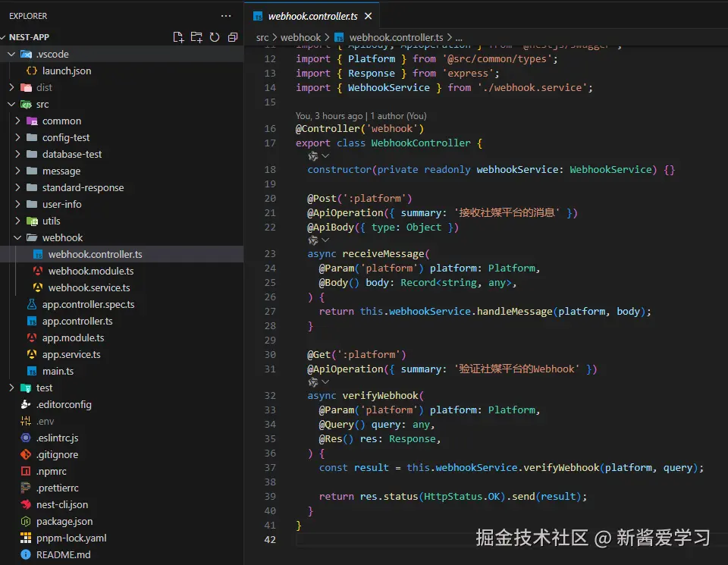
Task: Collapse all folders in Explorer
Action: (x=233, y=37)
